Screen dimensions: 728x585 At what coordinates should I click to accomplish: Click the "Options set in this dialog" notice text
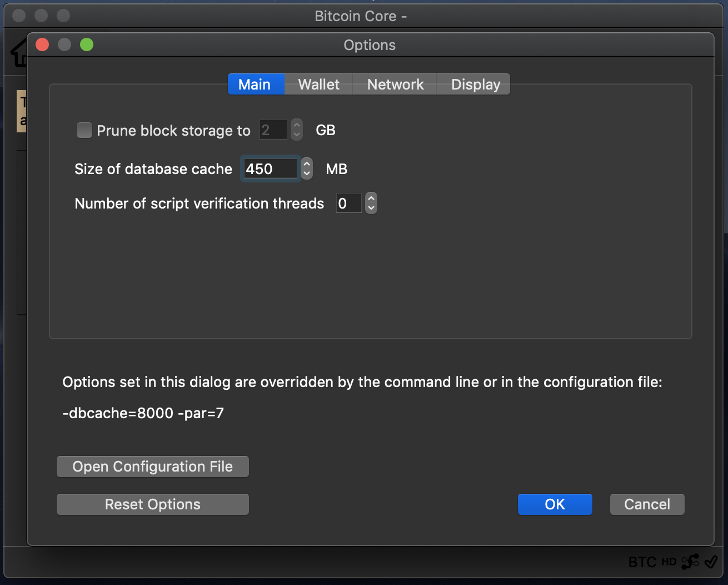tap(362, 382)
